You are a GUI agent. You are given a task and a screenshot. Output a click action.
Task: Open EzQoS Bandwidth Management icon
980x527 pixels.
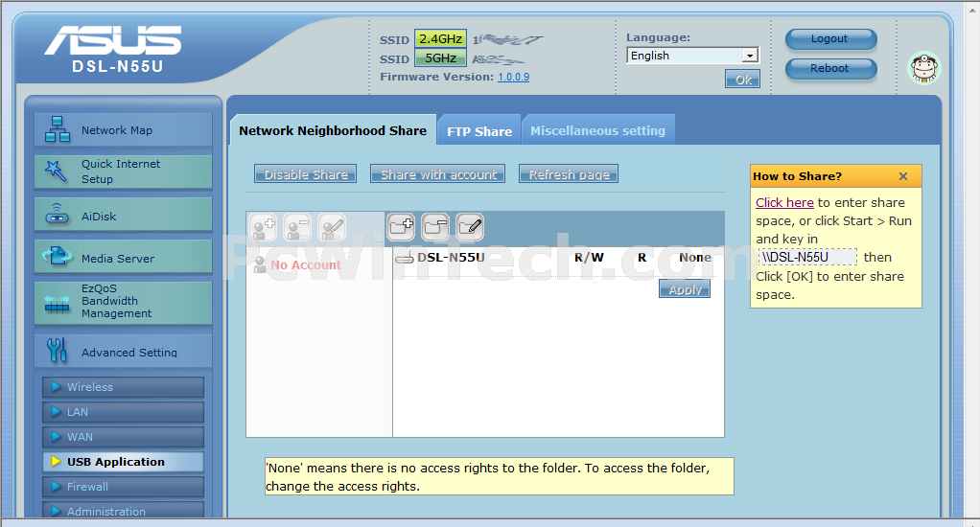(x=57, y=303)
